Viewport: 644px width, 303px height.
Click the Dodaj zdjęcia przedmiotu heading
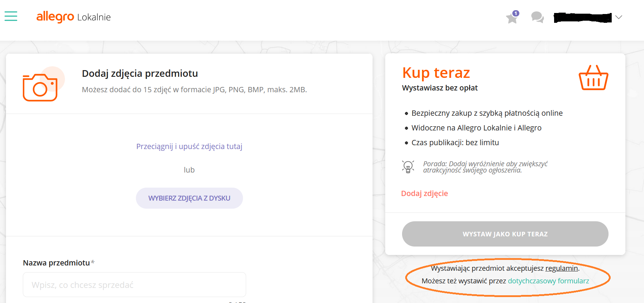pos(140,73)
